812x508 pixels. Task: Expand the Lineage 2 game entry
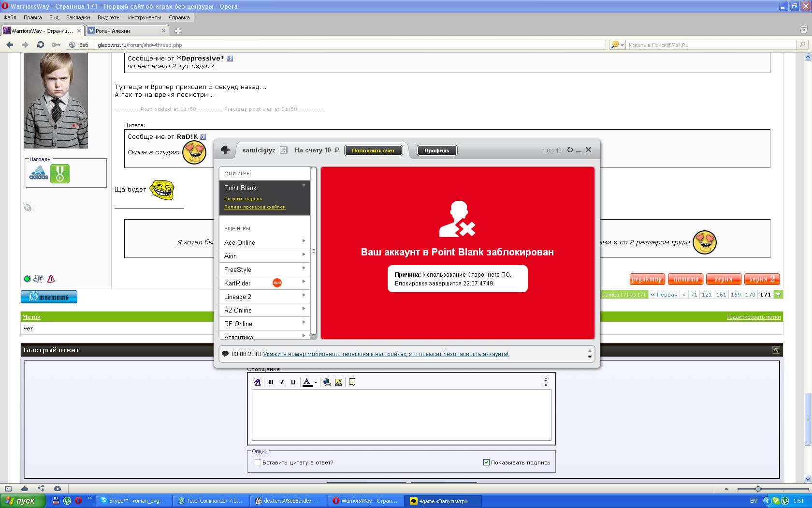point(304,295)
